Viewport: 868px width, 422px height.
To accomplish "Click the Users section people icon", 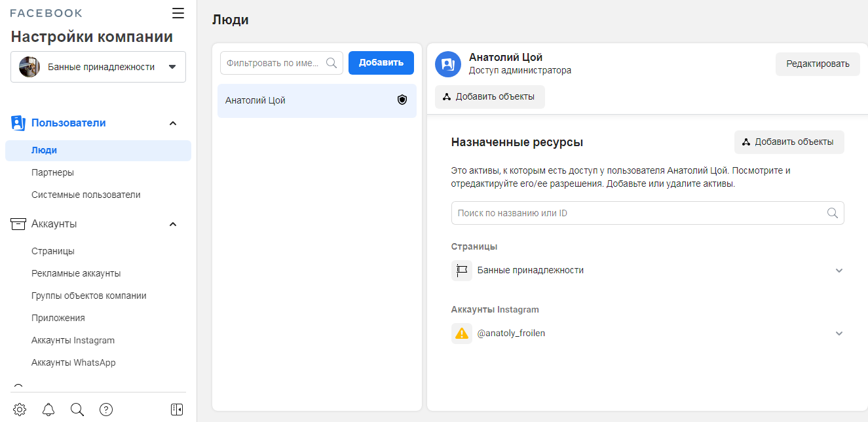I will pyautogui.click(x=18, y=123).
